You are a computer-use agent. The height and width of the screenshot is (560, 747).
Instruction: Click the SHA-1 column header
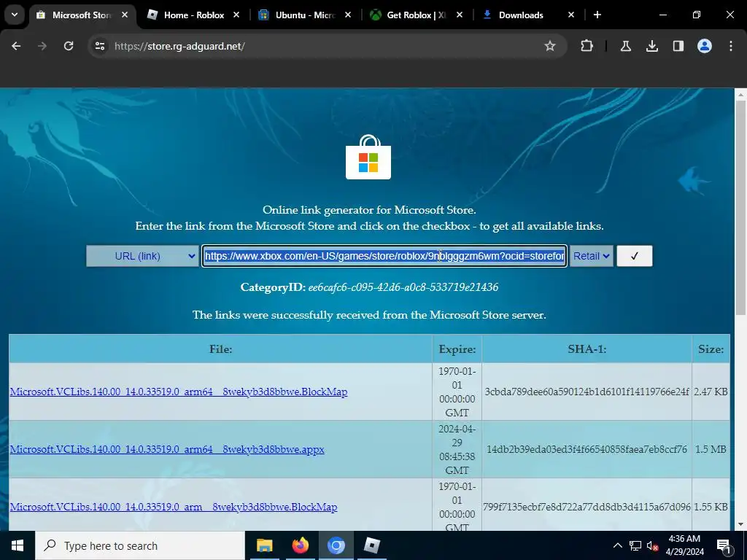[587, 349]
